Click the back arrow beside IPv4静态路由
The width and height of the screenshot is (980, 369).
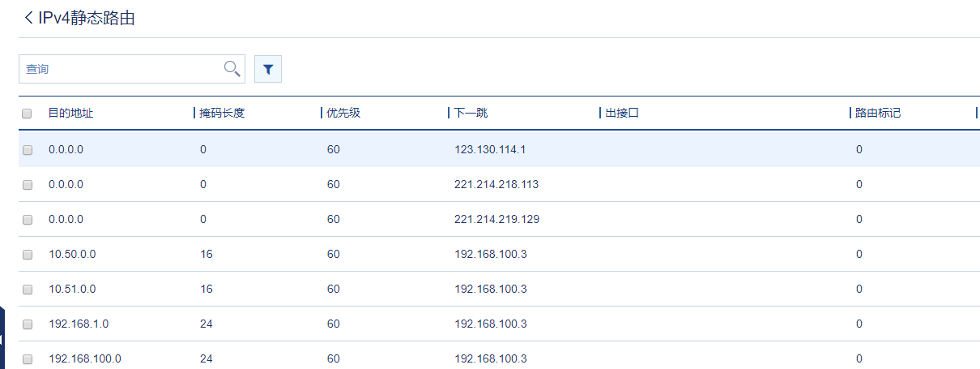(29, 18)
